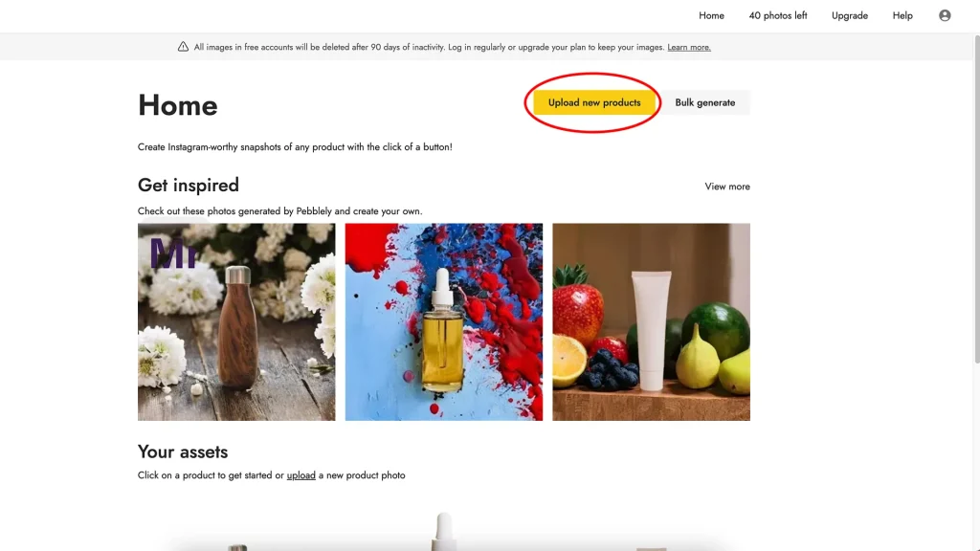
Task: Click the Your assets section heading
Action: (183, 452)
